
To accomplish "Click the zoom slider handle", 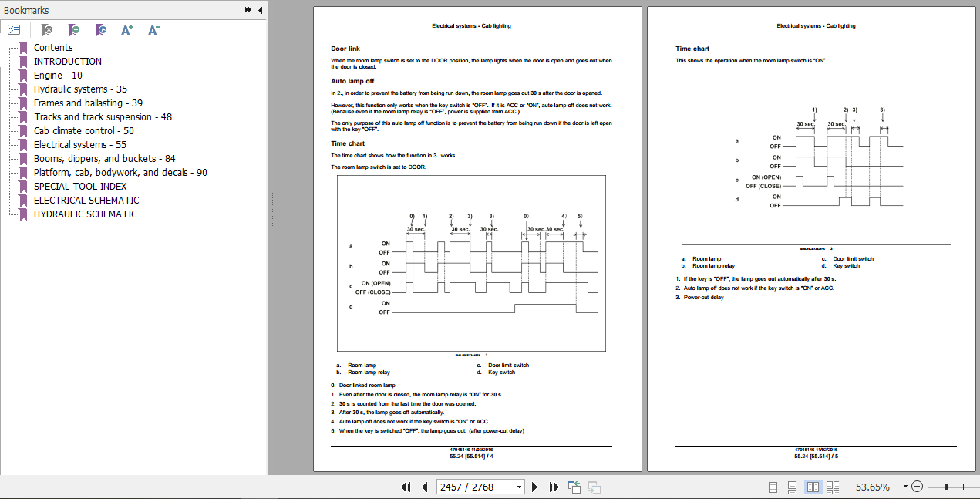I will coord(947,487).
